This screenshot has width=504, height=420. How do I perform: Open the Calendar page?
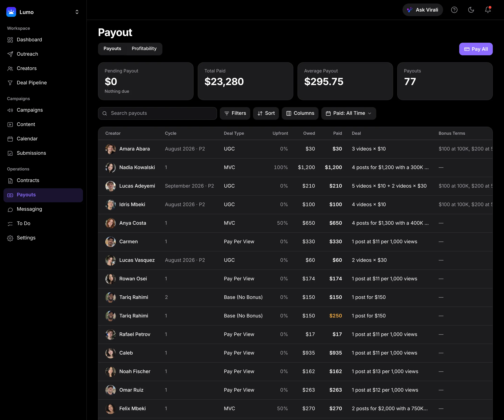(x=43, y=139)
